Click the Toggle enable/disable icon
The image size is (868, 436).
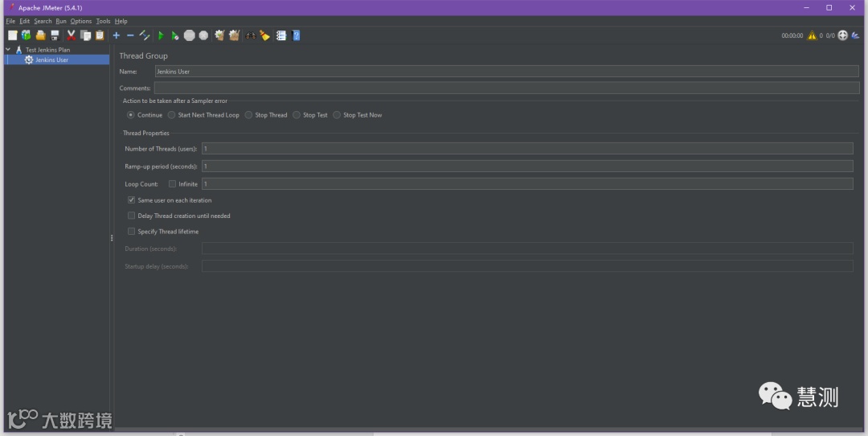click(145, 35)
